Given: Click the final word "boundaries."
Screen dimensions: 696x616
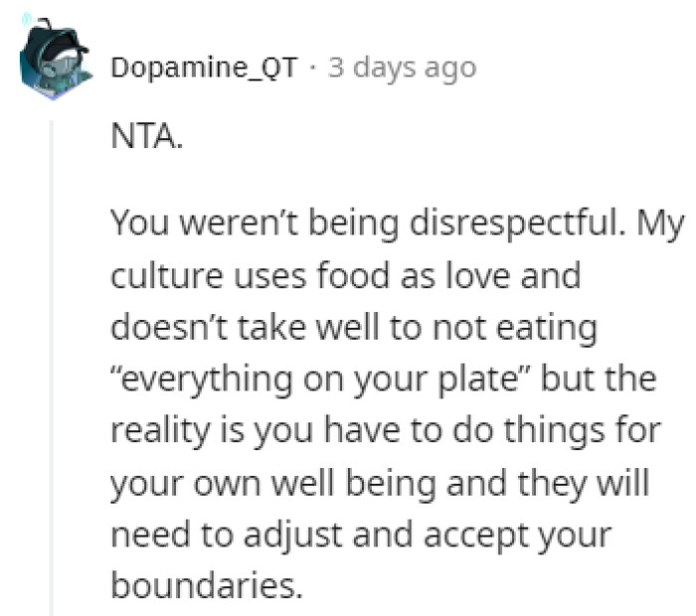Looking at the screenshot, I should click(x=207, y=585).
